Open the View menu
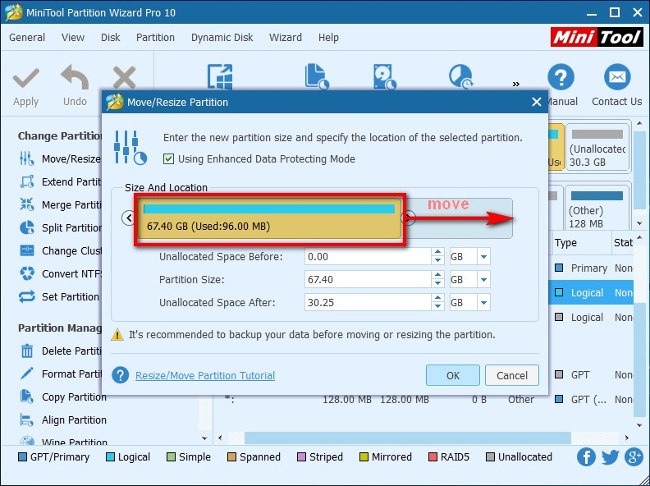Image resolution: width=650 pixels, height=486 pixels. coord(73,37)
